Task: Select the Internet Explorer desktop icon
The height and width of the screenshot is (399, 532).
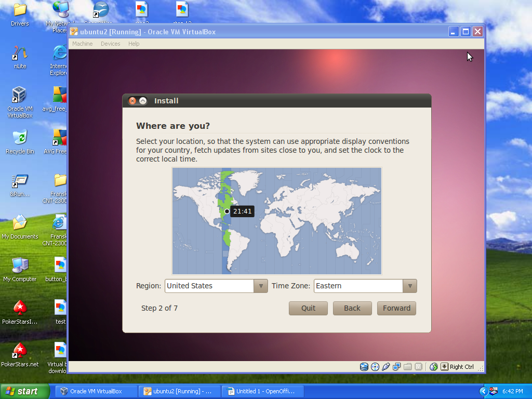Action: (58, 60)
